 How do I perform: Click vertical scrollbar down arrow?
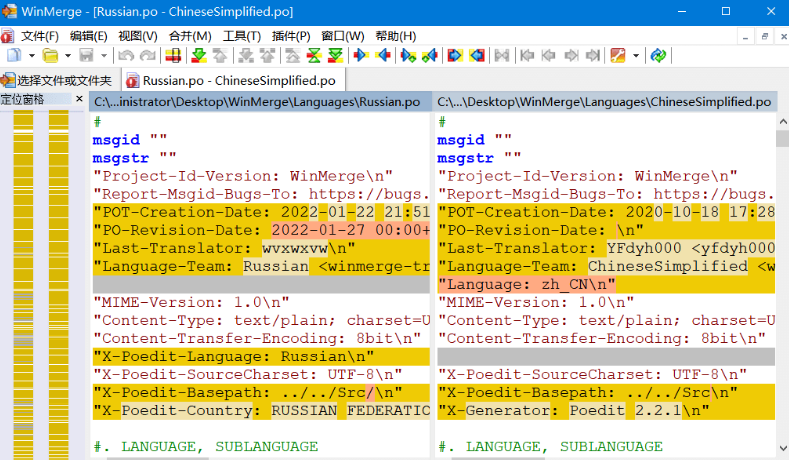782,448
